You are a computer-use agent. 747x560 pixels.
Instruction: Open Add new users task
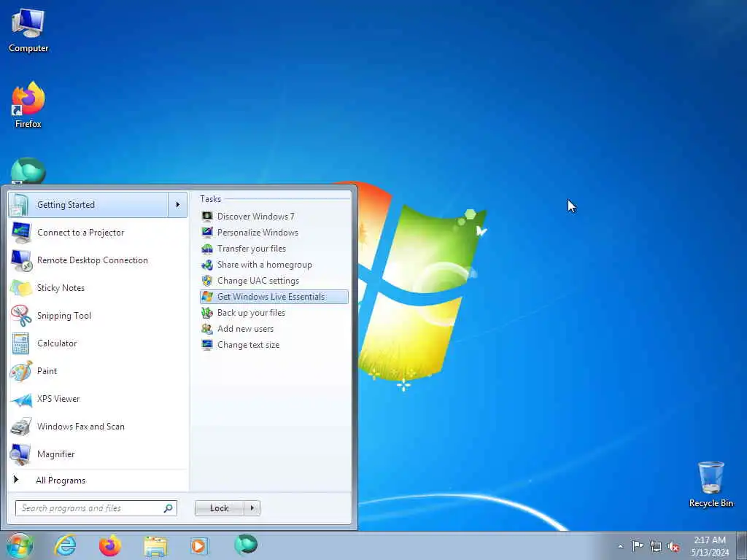pos(274,329)
